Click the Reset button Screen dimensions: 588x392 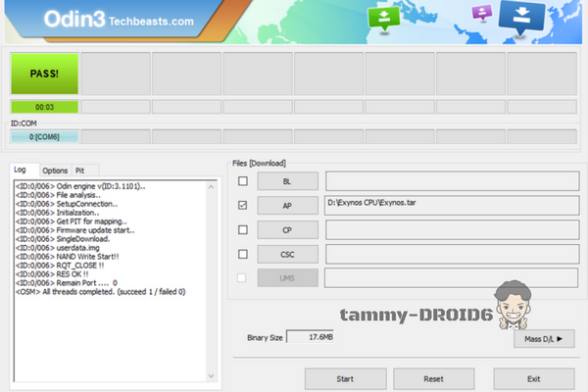[x=434, y=379]
